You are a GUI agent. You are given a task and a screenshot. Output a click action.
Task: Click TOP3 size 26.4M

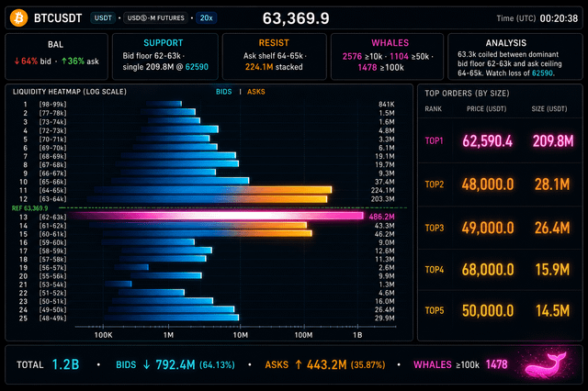click(552, 228)
